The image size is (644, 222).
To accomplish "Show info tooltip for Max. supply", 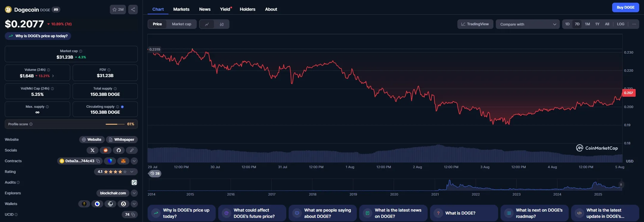I will (47, 107).
